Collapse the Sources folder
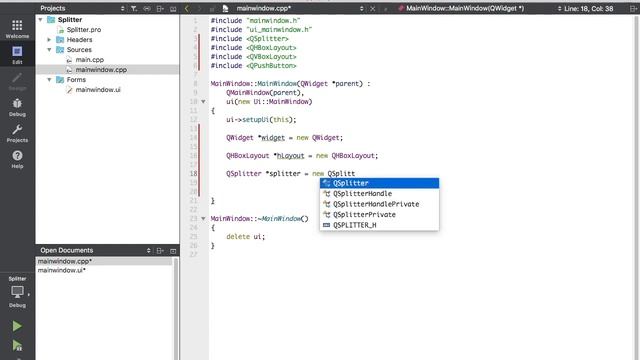Screen dimensions: 640x360 [49, 49]
